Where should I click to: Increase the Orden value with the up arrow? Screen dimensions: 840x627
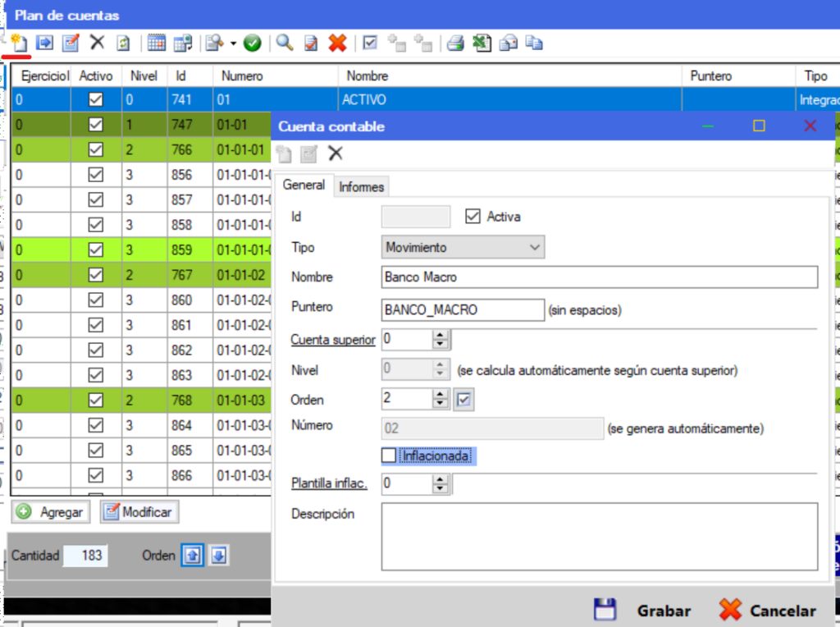pos(440,395)
